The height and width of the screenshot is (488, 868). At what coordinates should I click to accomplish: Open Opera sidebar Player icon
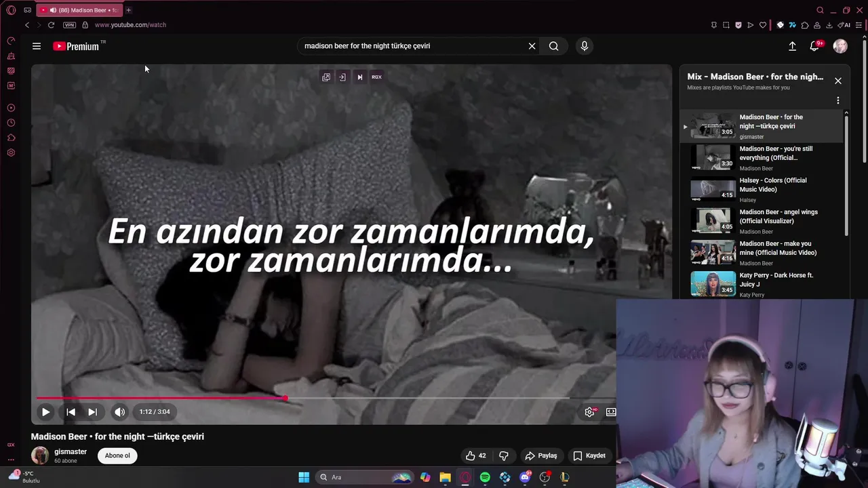click(x=11, y=108)
